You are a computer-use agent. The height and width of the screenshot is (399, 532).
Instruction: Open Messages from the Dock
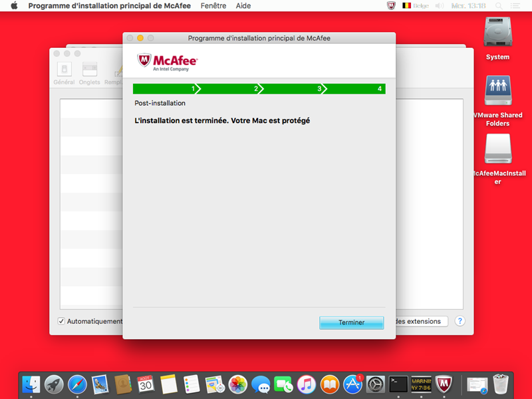[261, 384]
